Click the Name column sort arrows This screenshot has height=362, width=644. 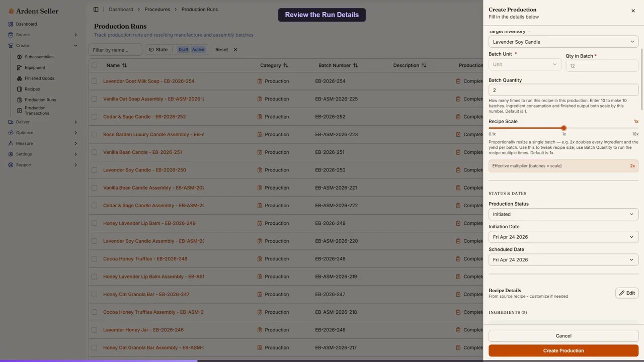coord(124,65)
